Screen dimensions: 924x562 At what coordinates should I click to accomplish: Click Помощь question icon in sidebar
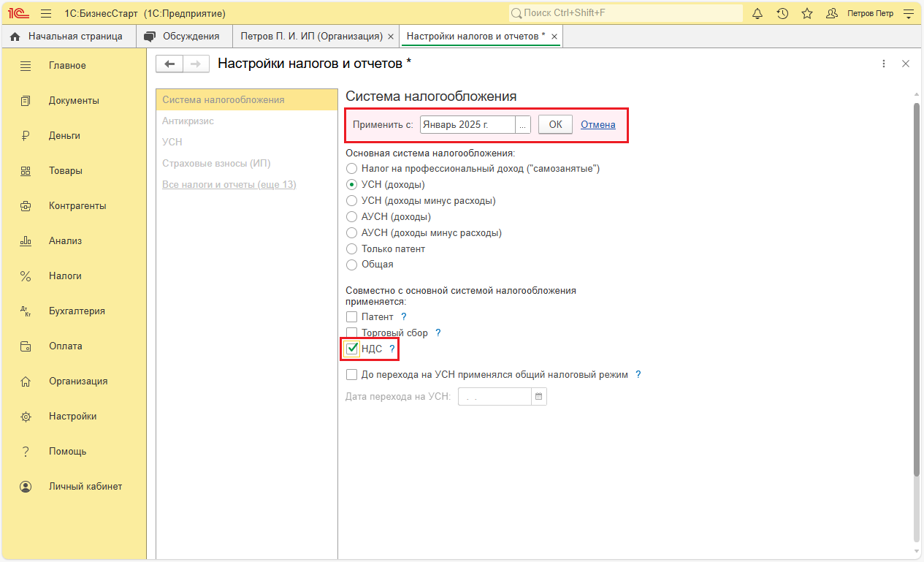[26, 452]
